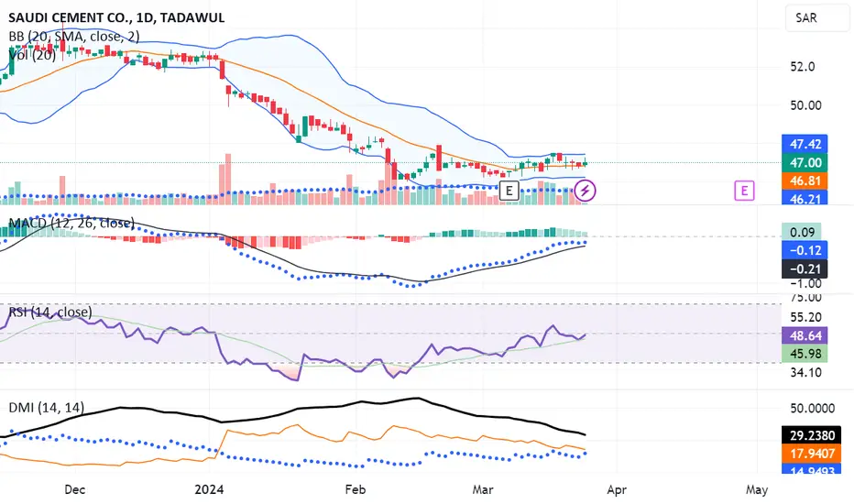This screenshot has width=854, height=504.
Task: Click the Mar label on time axis
Action: point(483,489)
